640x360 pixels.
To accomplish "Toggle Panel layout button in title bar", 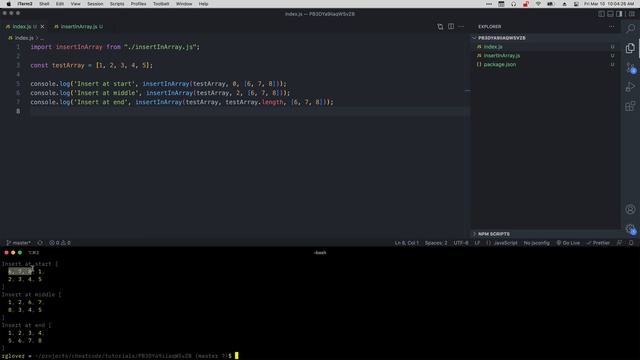I will [610, 14].
